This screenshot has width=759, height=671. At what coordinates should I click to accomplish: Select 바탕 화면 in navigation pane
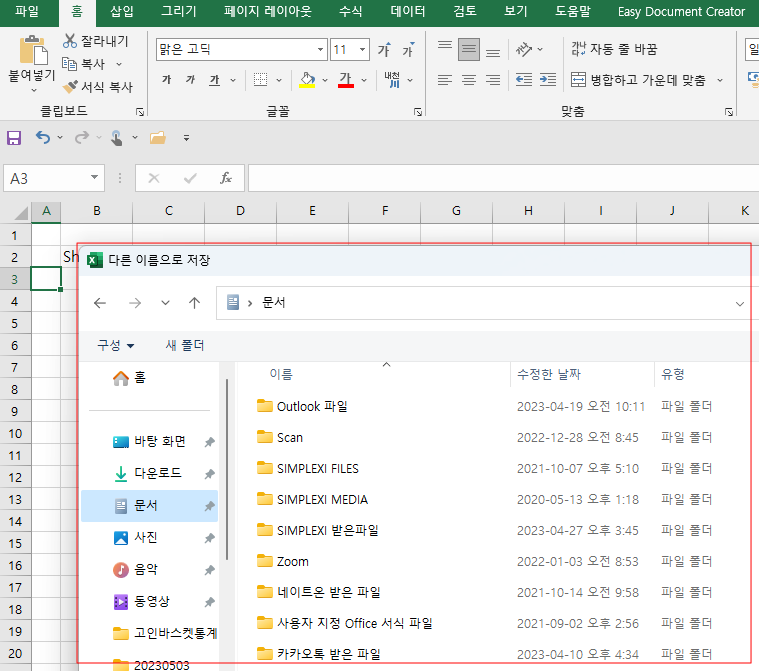pos(149,442)
